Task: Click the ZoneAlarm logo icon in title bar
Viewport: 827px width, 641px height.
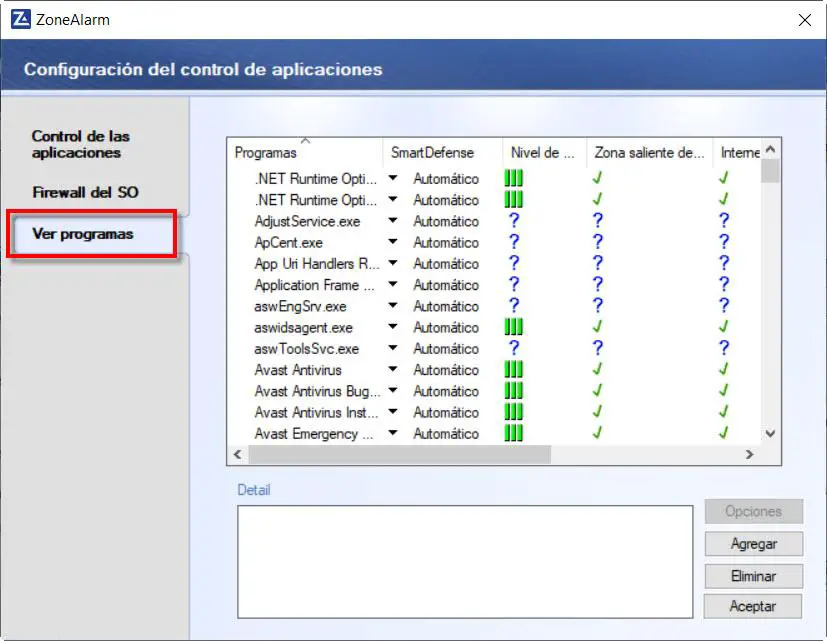Action: point(21,20)
